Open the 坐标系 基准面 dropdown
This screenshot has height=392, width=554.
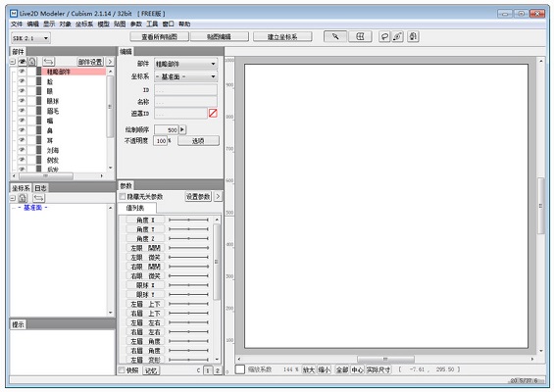point(185,76)
